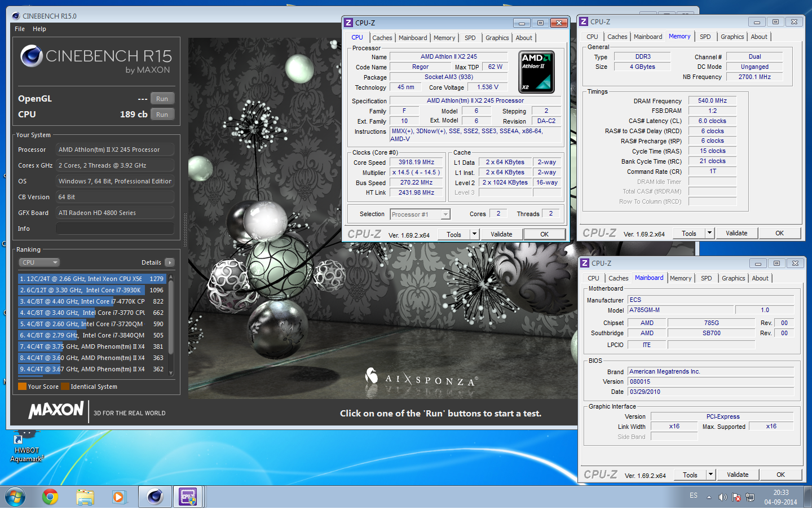Run the CPU benchmark
The width and height of the screenshot is (812, 509).
(162, 115)
